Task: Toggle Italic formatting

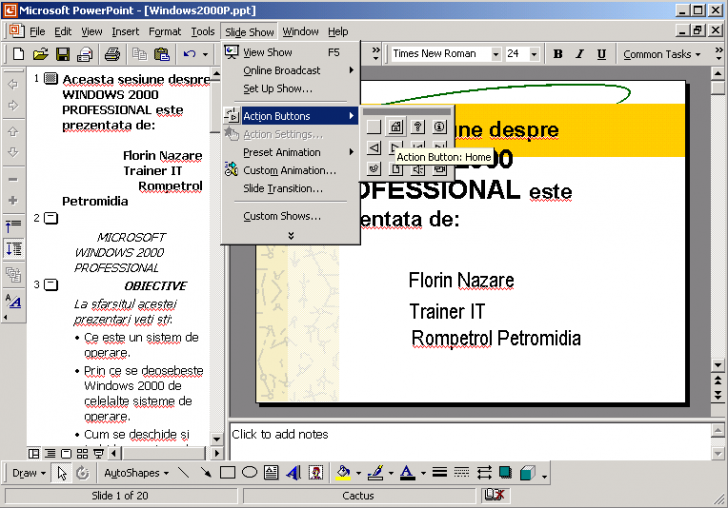Action: (x=579, y=54)
